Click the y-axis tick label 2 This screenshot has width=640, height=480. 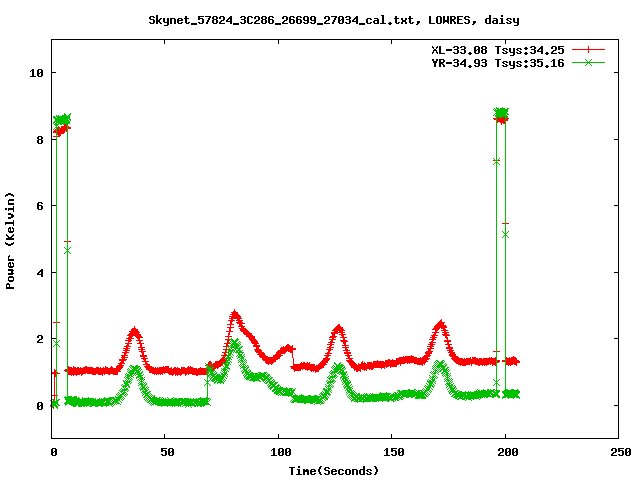pos(40,339)
